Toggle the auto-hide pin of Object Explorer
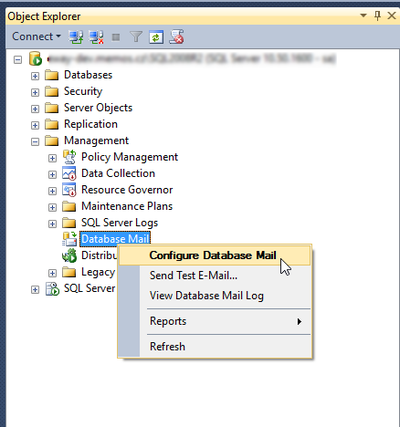The width and height of the screenshot is (400, 427). point(378,16)
